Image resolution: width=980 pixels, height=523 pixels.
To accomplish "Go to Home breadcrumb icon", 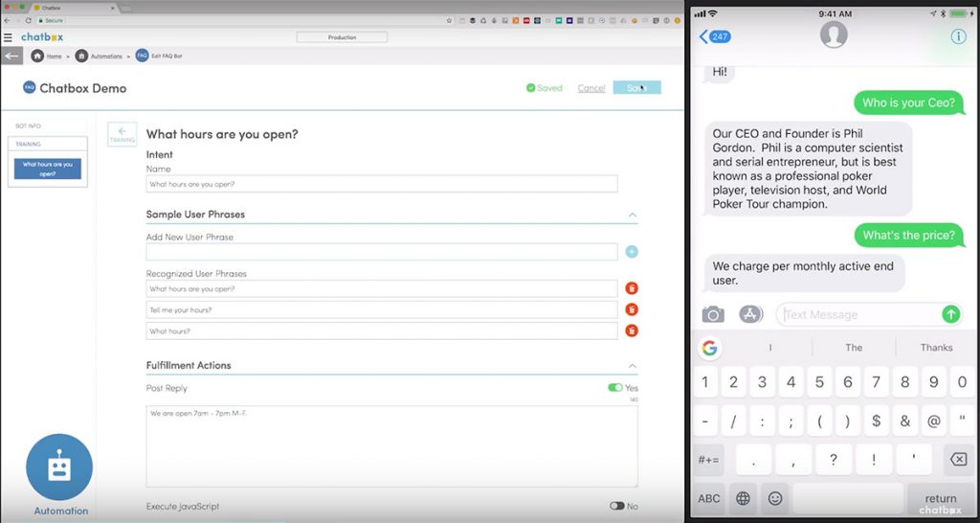I will 37,56.
